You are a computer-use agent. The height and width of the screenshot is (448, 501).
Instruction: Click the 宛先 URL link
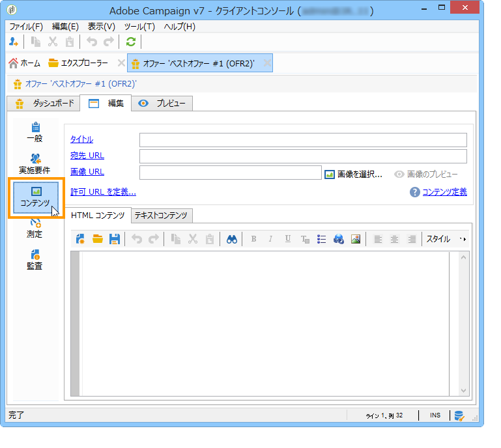coord(87,156)
